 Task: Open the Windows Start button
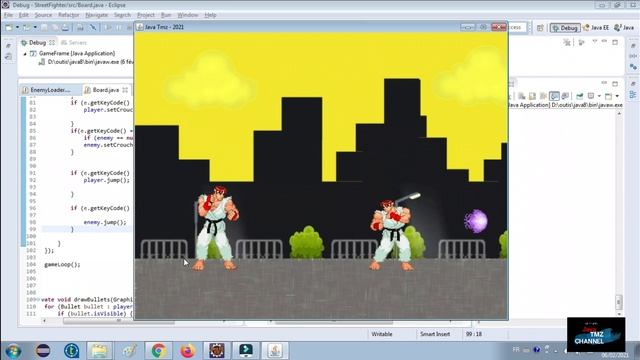pos(13,351)
